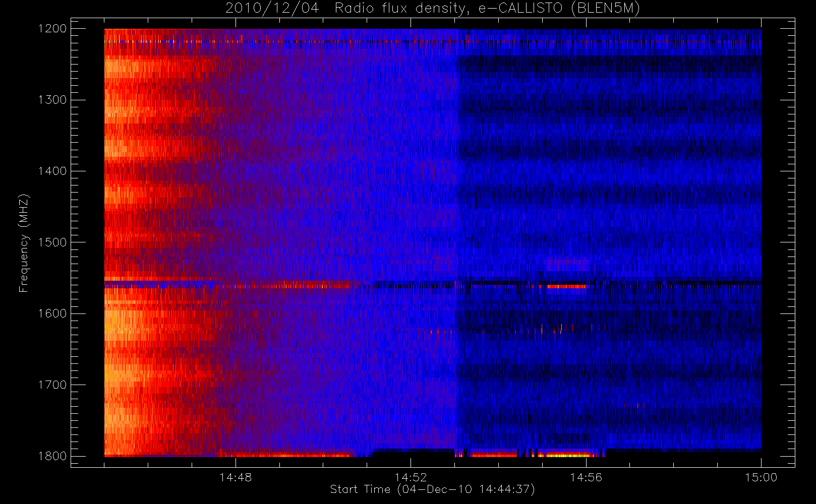The height and width of the screenshot is (504, 816).
Task: Click the 14:52 time tick label
Action: [411, 477]
